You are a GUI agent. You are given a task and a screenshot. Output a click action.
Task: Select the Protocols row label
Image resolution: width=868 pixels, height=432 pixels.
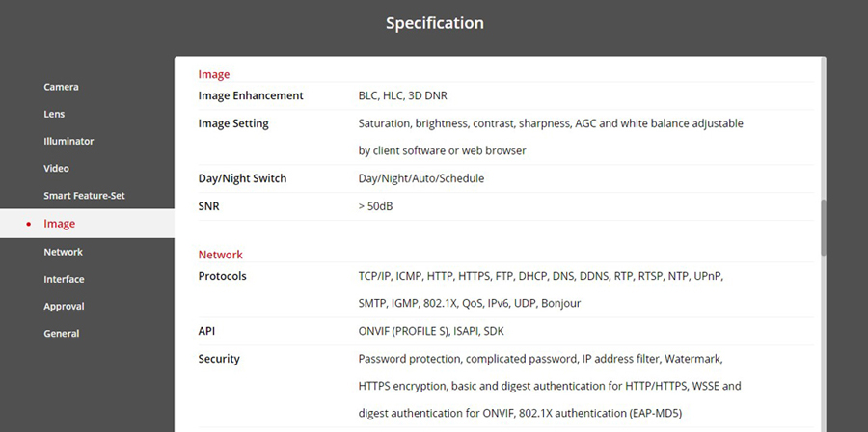tap(222, 276)
